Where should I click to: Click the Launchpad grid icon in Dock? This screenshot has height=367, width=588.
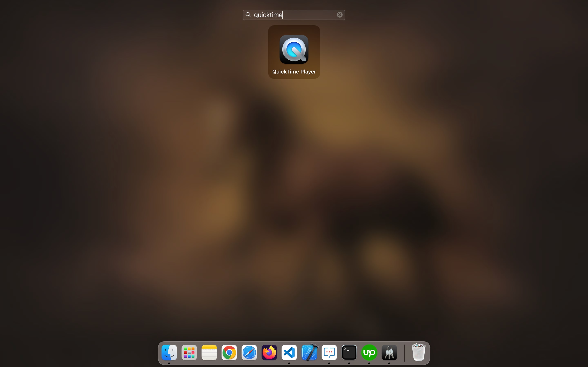pos(189,352)
